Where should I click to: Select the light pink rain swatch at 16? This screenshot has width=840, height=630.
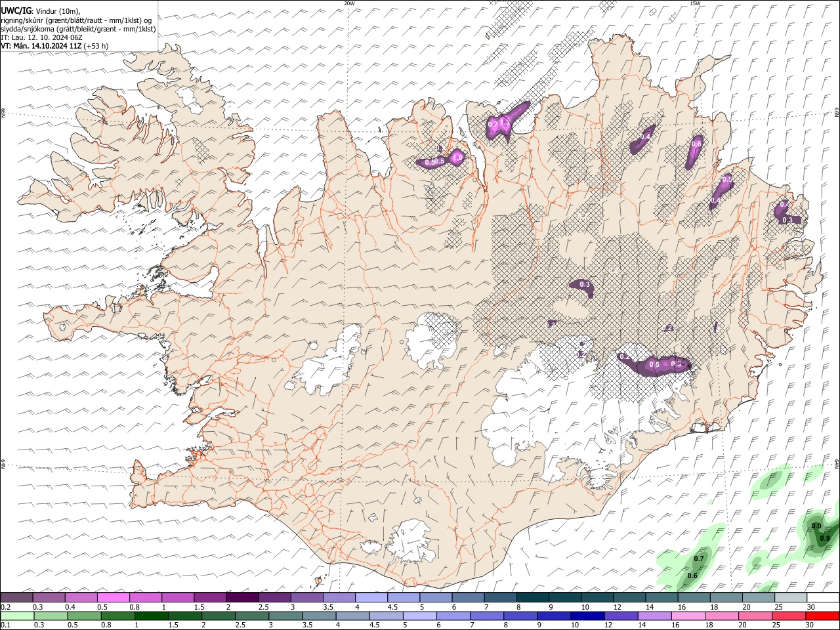[688, 616]
